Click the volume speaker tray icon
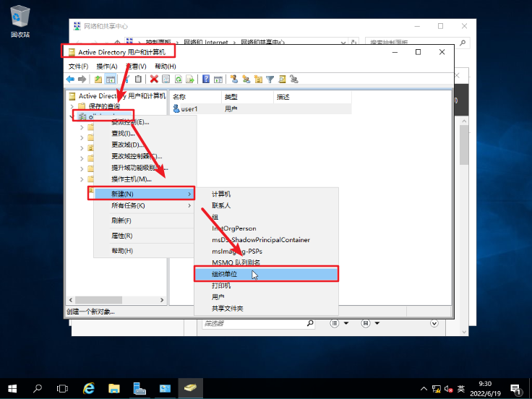Screen dimensions: 532x399 (x=449, y=389)
